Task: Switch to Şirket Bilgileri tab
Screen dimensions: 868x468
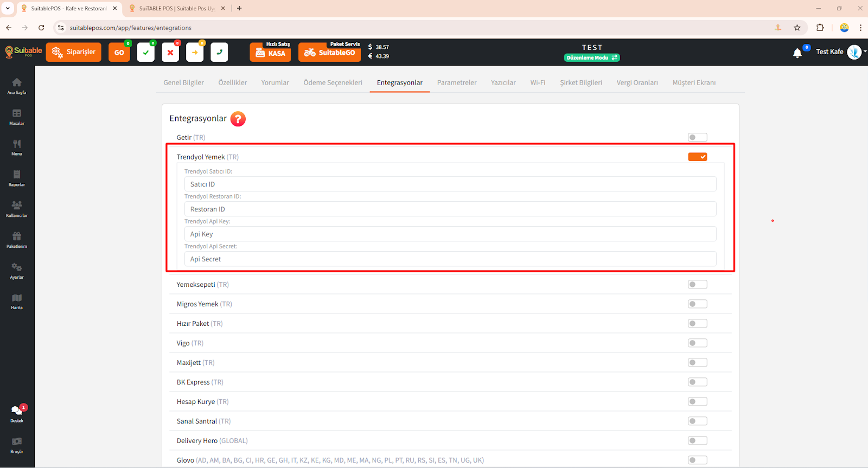Action: pyautogui.click(x=581, y=82)
